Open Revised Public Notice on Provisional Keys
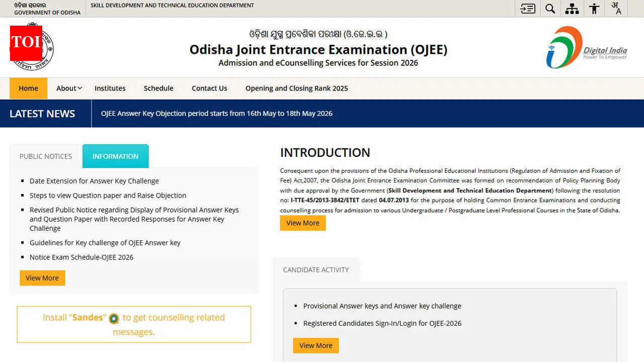 134,219
